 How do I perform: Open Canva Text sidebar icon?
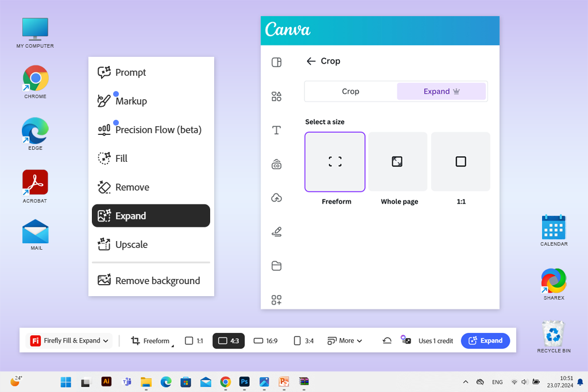[x=276, y=130]
